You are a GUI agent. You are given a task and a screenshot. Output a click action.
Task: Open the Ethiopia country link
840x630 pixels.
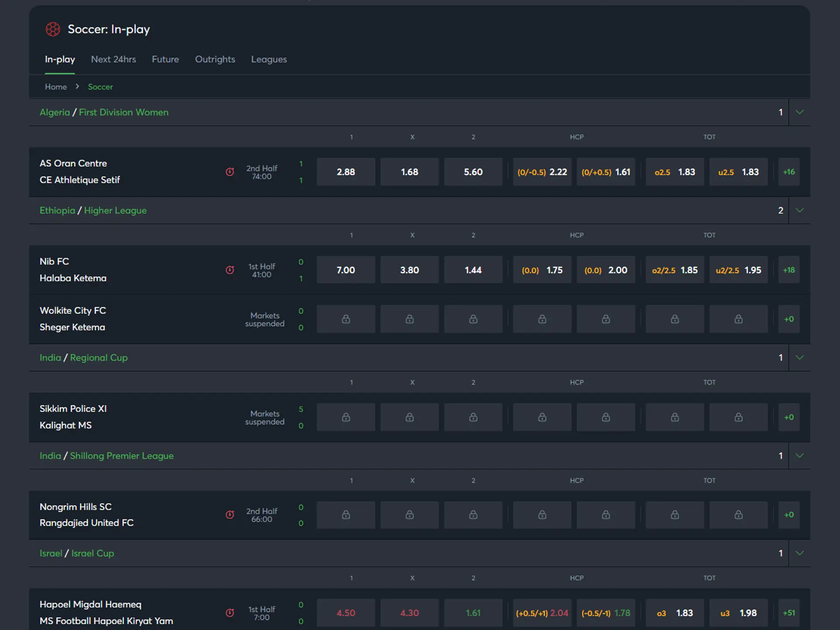[x=57, y=210]
